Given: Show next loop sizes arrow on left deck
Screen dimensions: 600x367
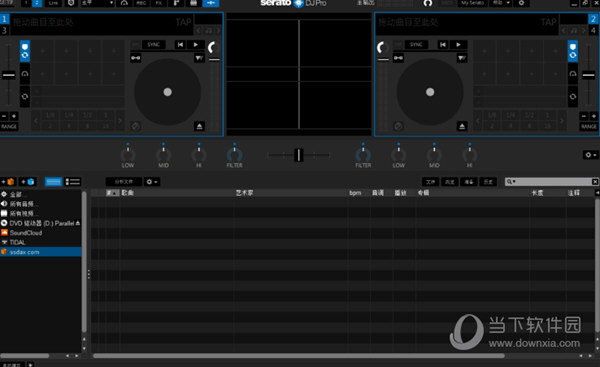Looking at the screenshot, I should click(x=120, y=121).
